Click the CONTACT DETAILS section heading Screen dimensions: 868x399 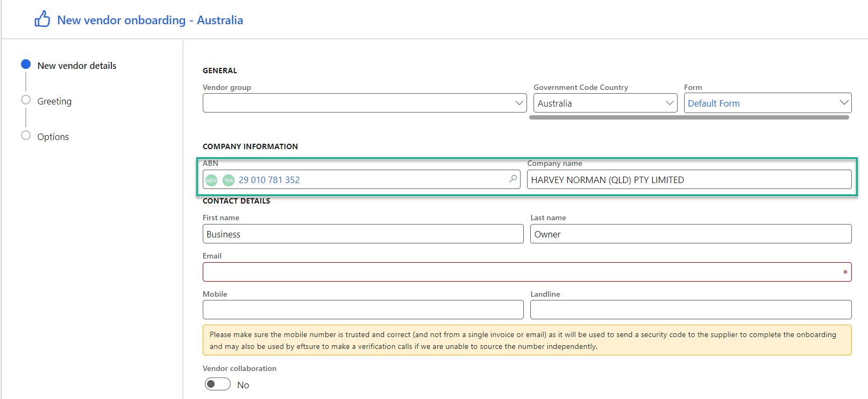coord(236,201)
